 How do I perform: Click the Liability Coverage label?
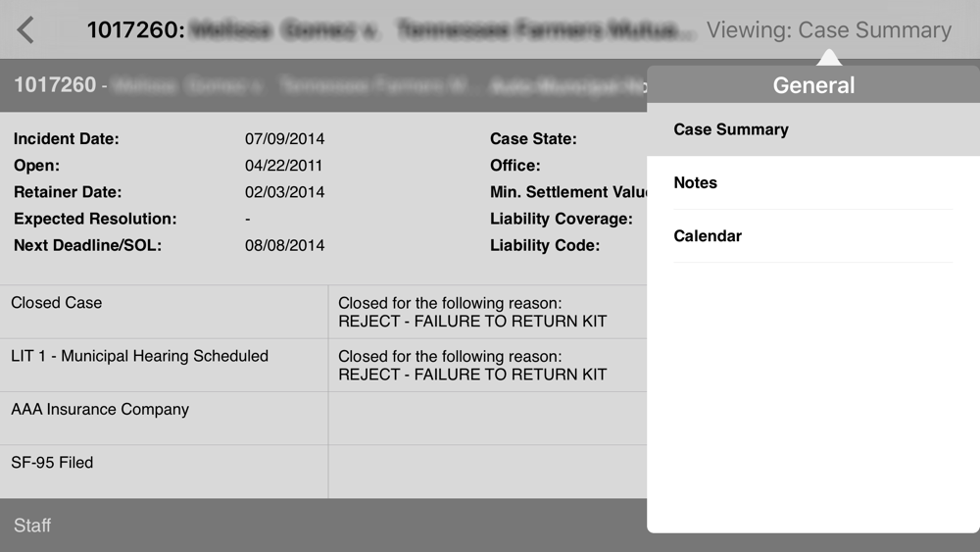coord(561,219)
